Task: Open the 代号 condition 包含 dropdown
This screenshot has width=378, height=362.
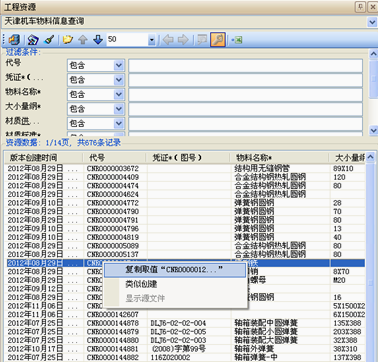Action: click(119, 65)
